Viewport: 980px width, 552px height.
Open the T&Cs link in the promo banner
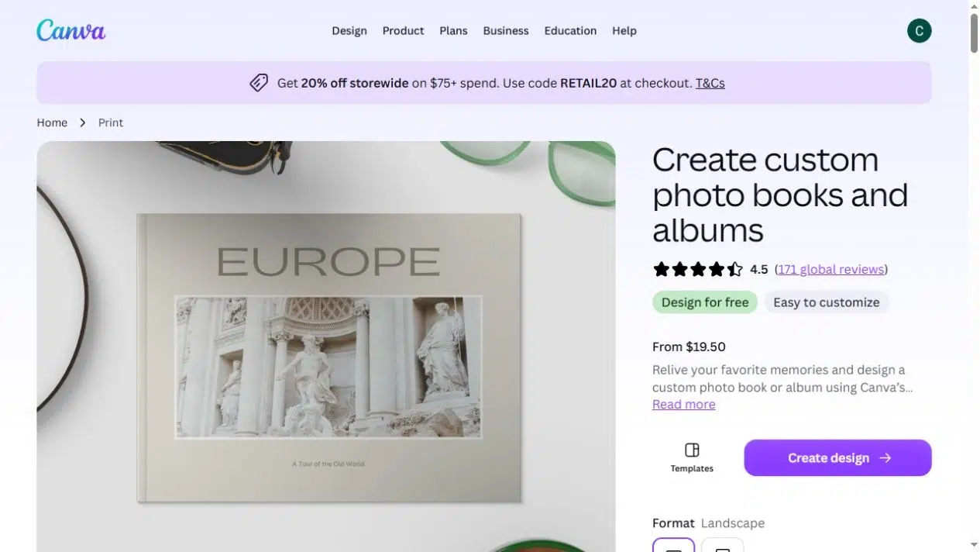click(x=710, y=83)
